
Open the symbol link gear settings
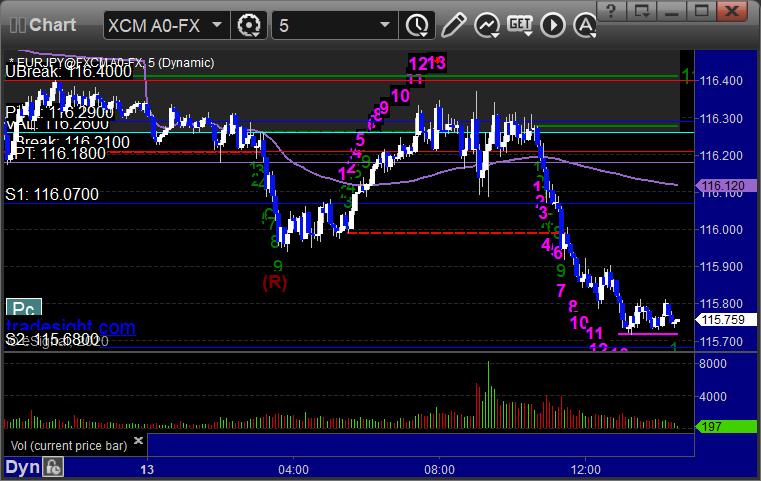[x=249, y=25]
